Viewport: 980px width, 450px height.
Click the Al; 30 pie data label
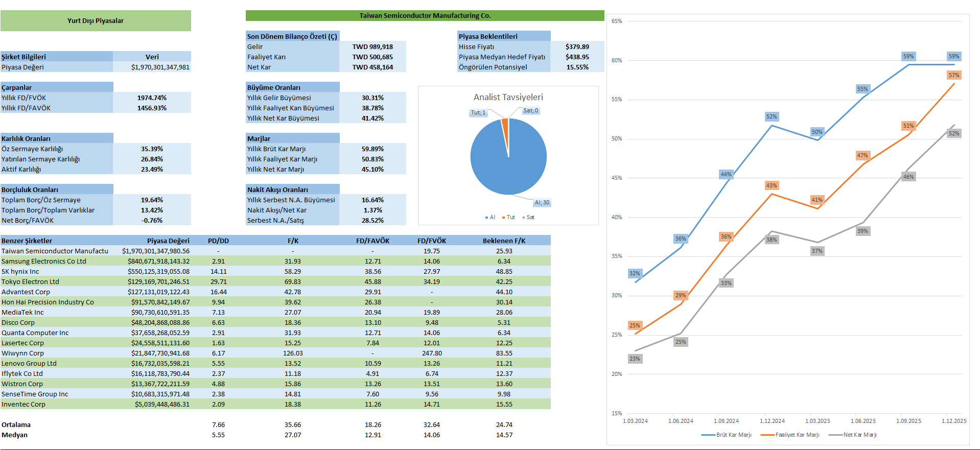542,203
